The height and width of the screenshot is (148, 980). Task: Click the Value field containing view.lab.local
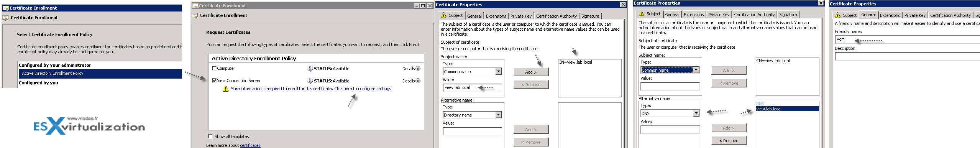click(472, 88)
